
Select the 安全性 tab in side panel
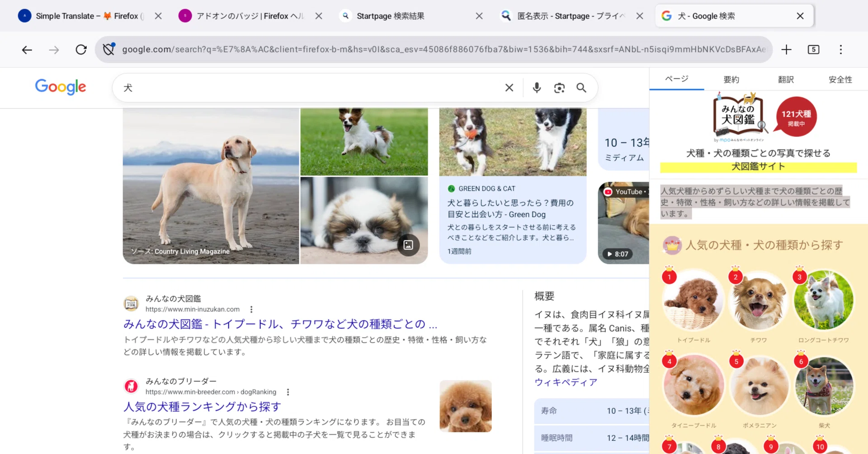click(840, 80)
